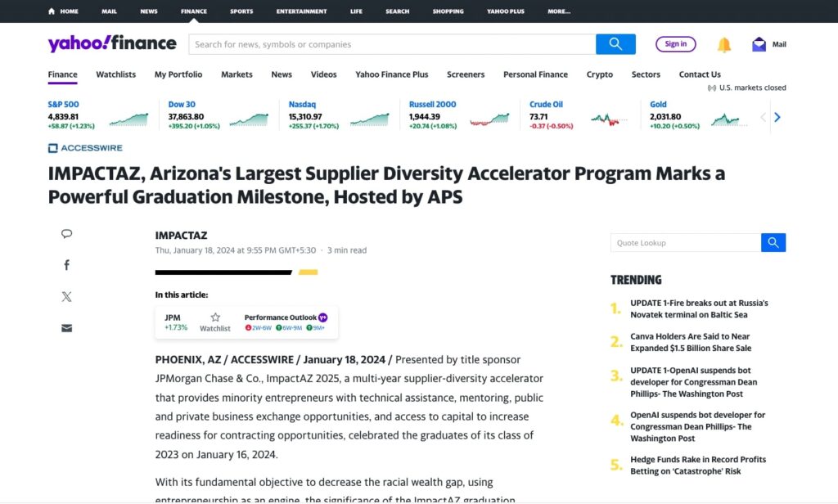Open the JPM ticker link
Screen dimensions: 838x504
(172, 317)
